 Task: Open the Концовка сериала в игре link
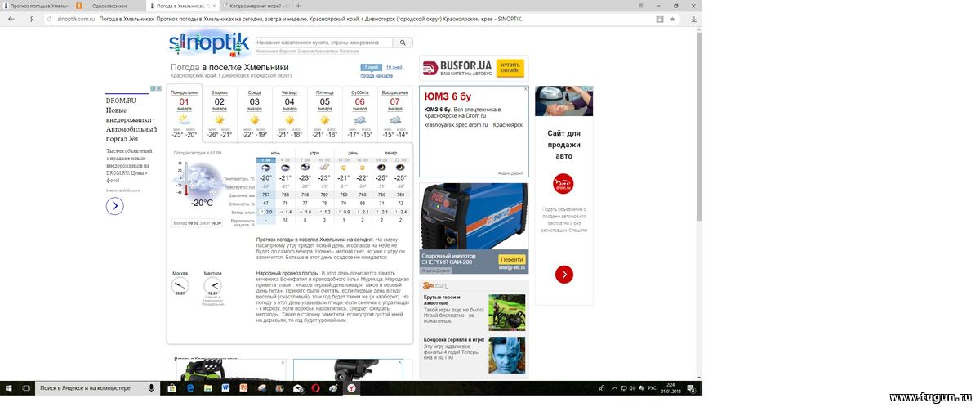[x=454, y=339]
